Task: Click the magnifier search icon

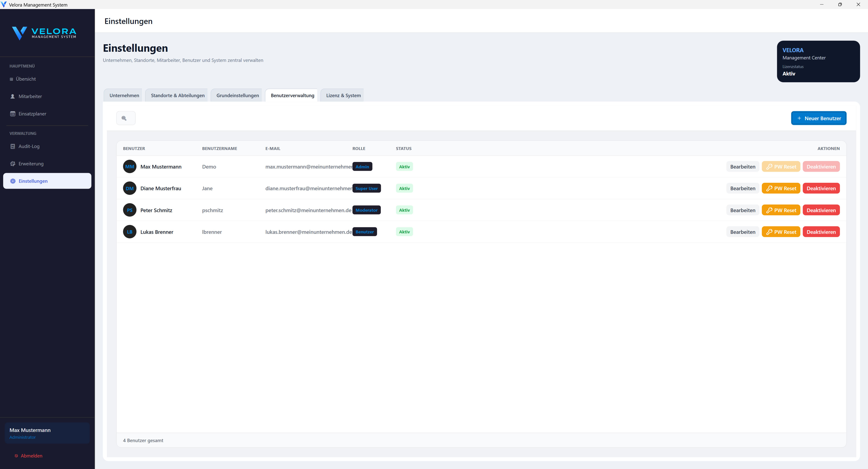Action: click(x=124, y=118)
